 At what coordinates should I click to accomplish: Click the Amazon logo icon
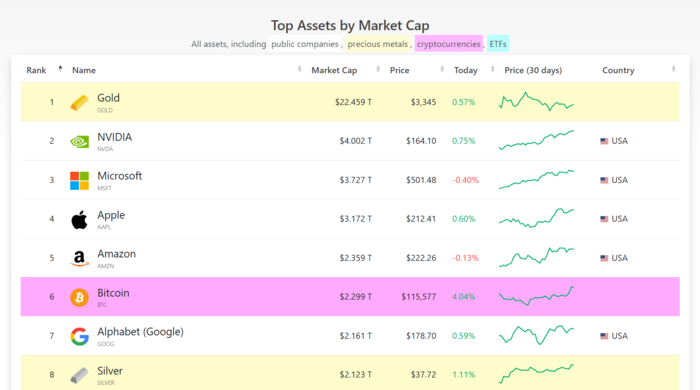(x=79, y=258)
